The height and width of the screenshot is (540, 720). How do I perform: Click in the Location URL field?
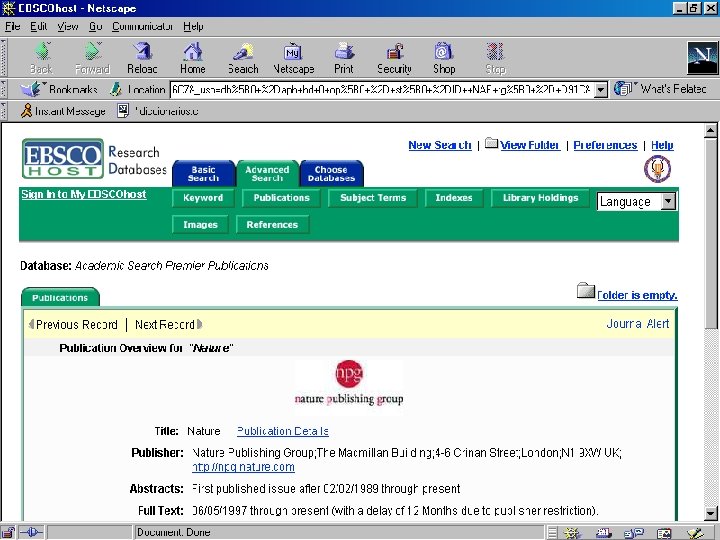click(382, 89)
